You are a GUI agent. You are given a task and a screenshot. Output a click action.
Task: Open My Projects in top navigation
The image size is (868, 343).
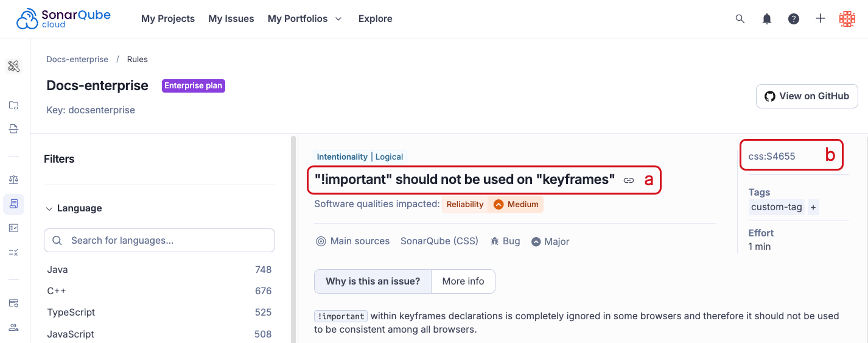pyautogui.click(x=168, y=19)
